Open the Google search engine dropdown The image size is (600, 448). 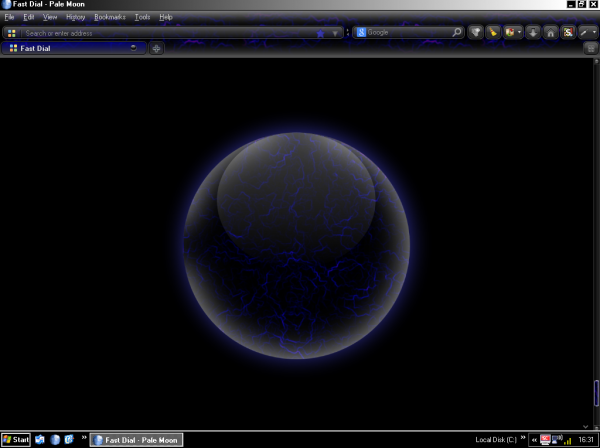coord(361,33)
